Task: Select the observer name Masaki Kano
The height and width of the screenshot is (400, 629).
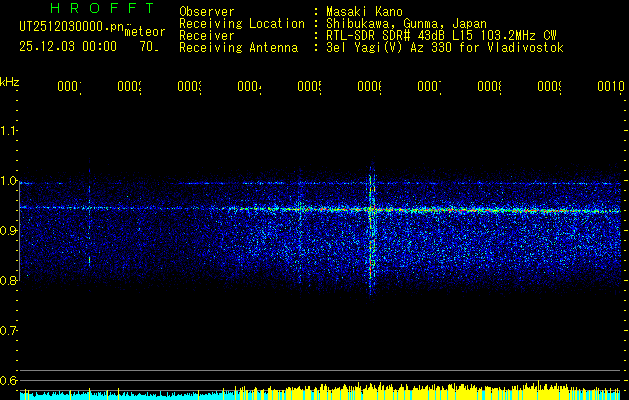Action: coord(364,12)
